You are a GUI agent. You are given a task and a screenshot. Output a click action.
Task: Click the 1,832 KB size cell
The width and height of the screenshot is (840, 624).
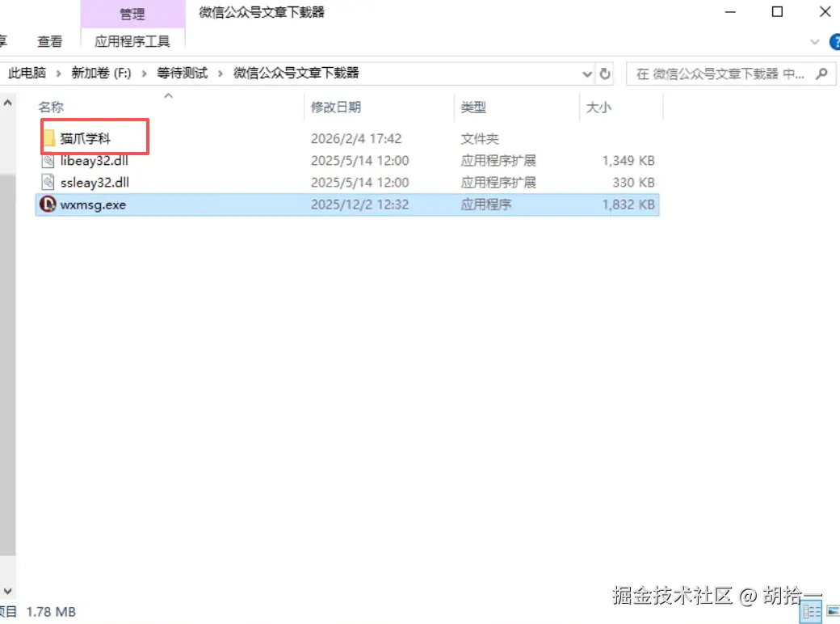(x=628, y=204)
